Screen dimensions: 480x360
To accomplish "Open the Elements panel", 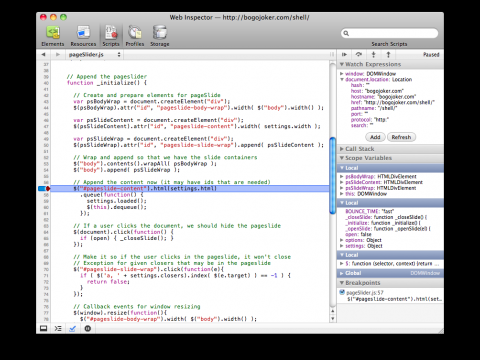I will 53,36.
